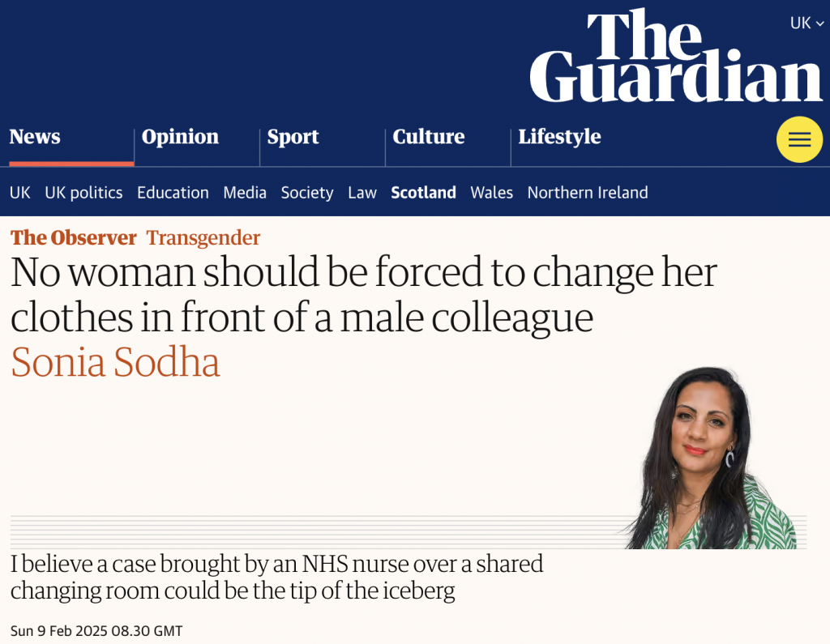This screenshot has height=644, width=830.
Task: Open the Transgender topic link
Action: pyautogui.click(x=203, y=238)
